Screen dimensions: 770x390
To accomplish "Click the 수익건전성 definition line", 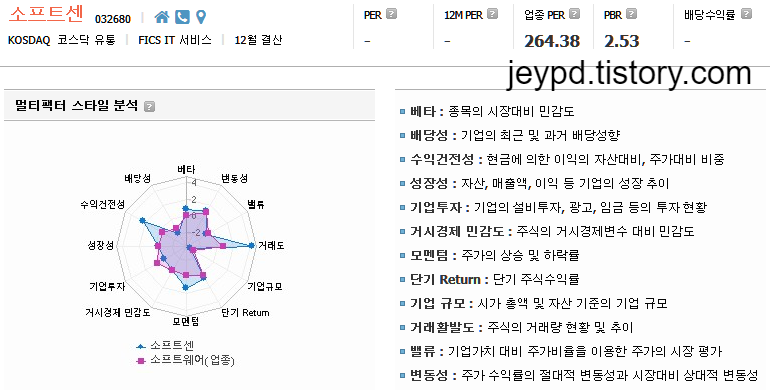I will (562, 160).
